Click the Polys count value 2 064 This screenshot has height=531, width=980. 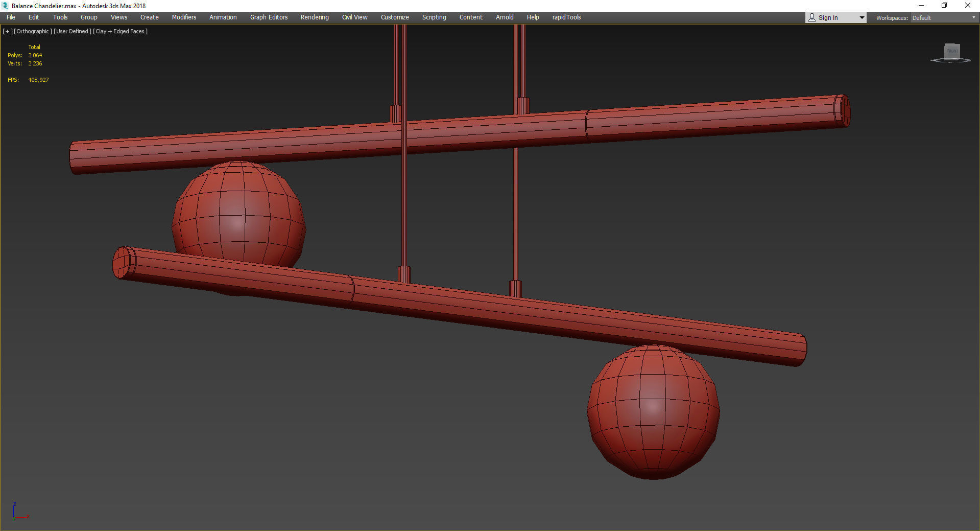pyautogui.click(x=35, y=55)
